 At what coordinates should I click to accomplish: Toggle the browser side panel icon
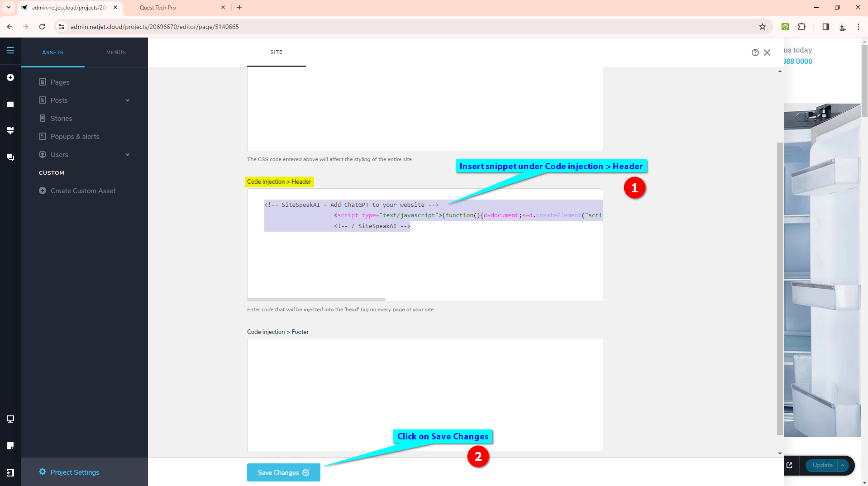pyautogui.click(x=825, y=27)
